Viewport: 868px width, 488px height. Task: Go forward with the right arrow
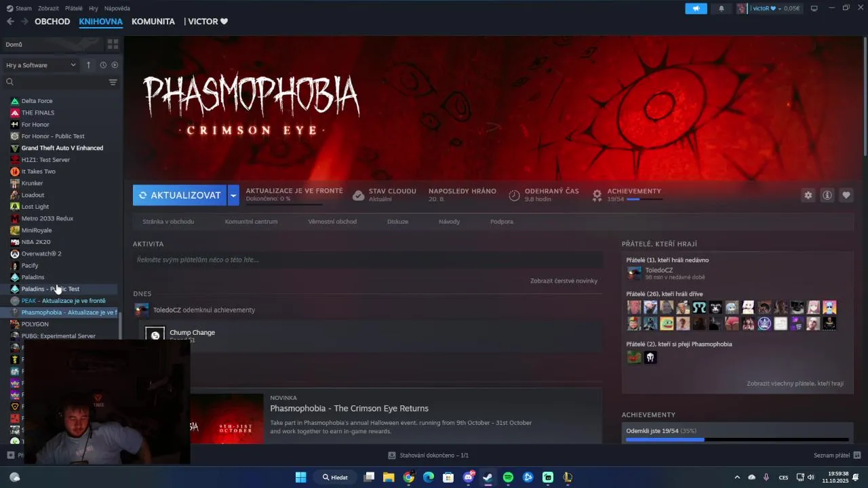point(24,22)
